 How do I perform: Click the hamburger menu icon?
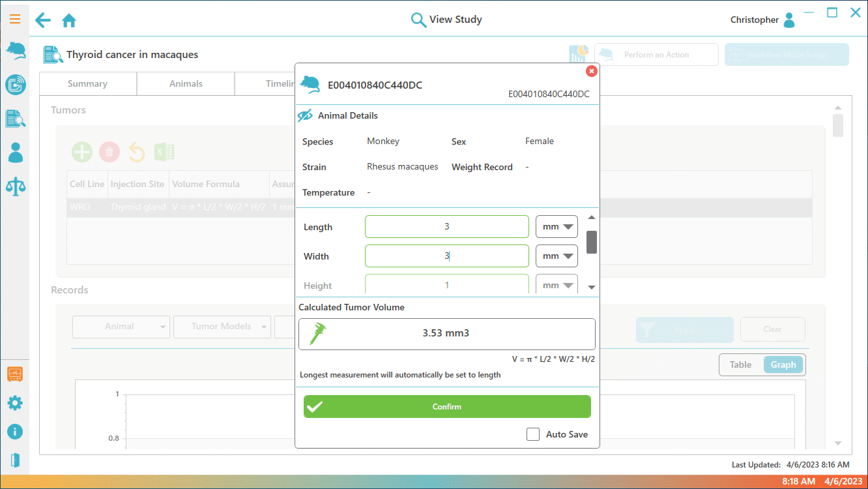(14, 19)
